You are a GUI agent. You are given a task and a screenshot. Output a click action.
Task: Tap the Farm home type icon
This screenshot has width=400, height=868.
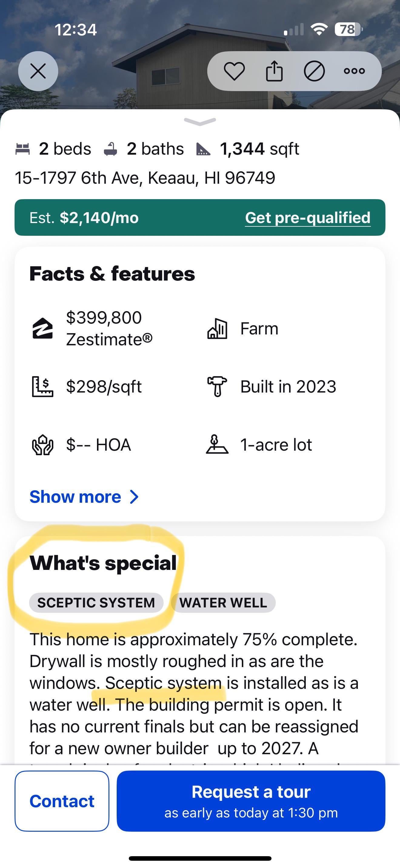[x=217, y=329]
